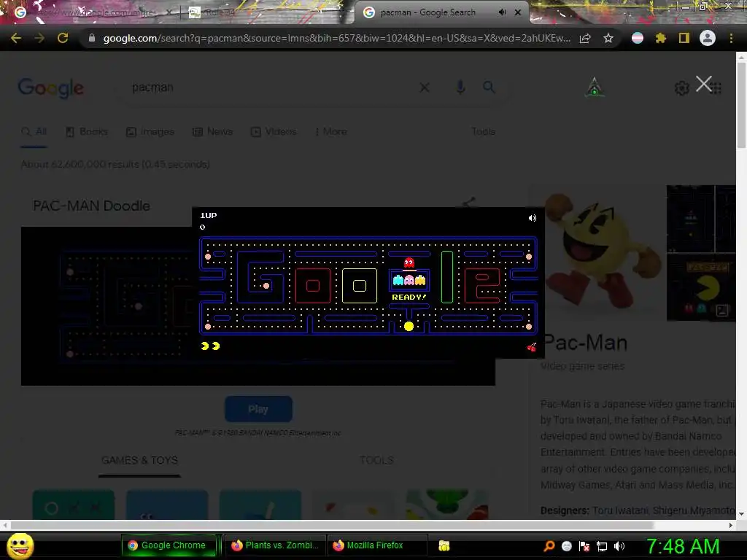
Task: Select the News results tab
Action: pos(212,131)
